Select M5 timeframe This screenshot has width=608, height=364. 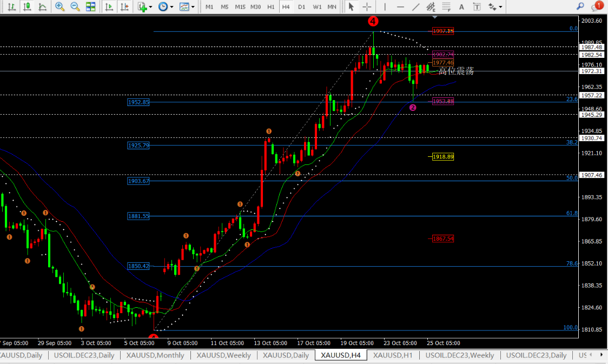[x=224, y=7]
